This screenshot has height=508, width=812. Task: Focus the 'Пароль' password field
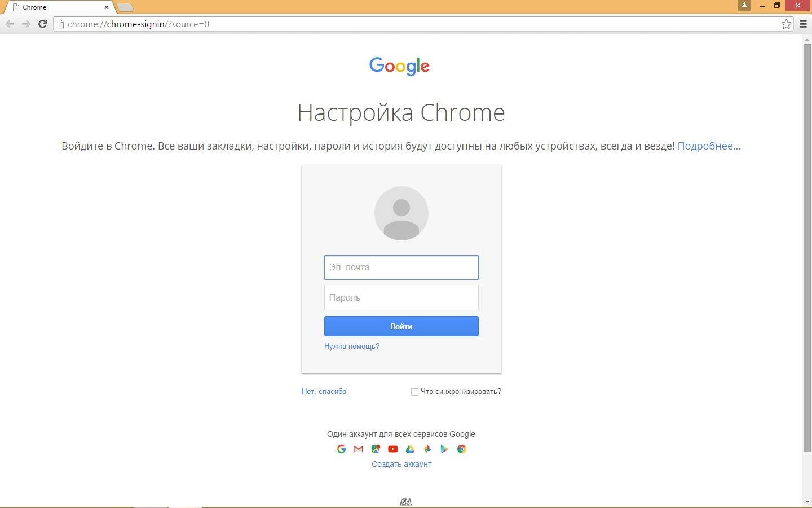[401, 298]
